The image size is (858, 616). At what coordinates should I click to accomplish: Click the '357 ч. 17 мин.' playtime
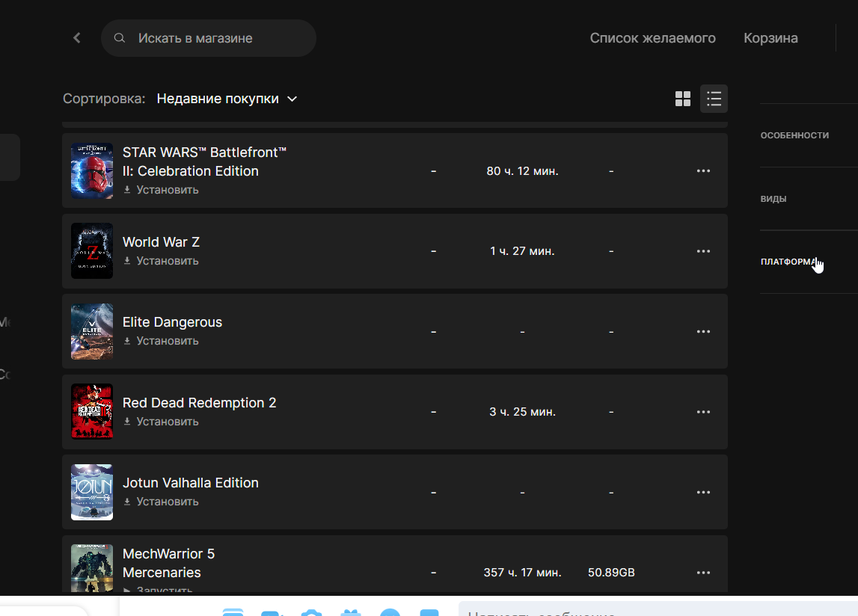(x=523, y=572)
